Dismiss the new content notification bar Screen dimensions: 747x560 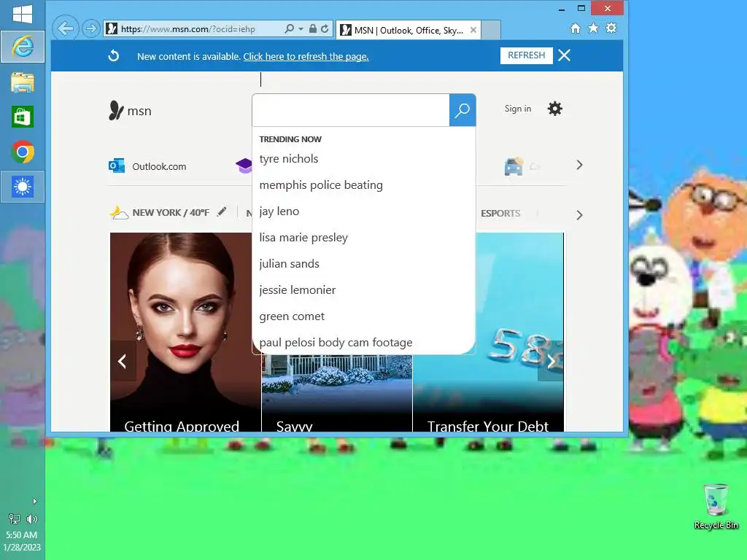tap(564, 55)
